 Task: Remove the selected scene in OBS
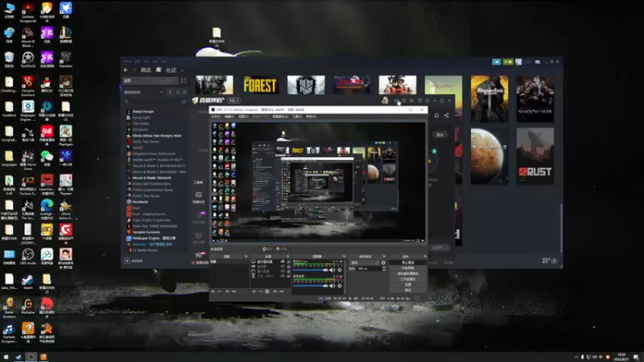(219, 291)
